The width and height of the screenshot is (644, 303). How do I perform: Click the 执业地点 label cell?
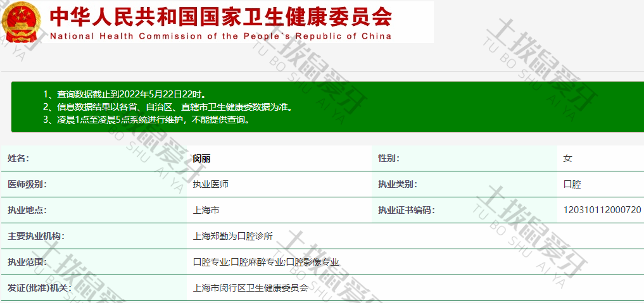coord(94,211)
